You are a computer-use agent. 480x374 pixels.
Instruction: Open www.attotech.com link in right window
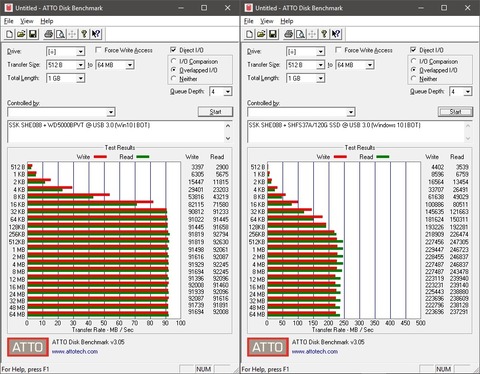(x=315, y=352)
